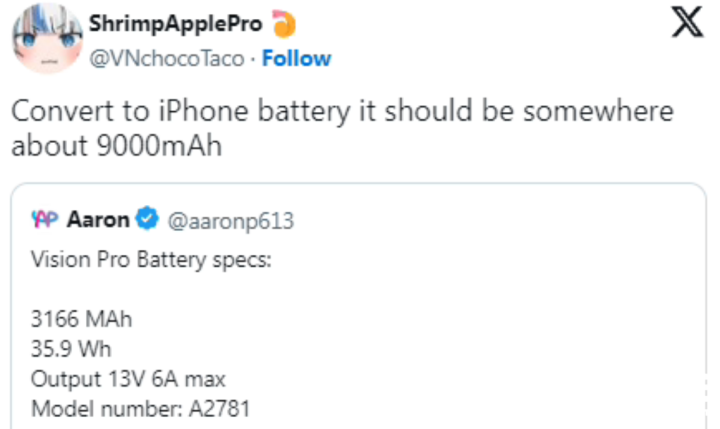Click the '3166 MAh' line
Image resolution: width=720 pixels, height=429 pixels.
coord(82,321)
